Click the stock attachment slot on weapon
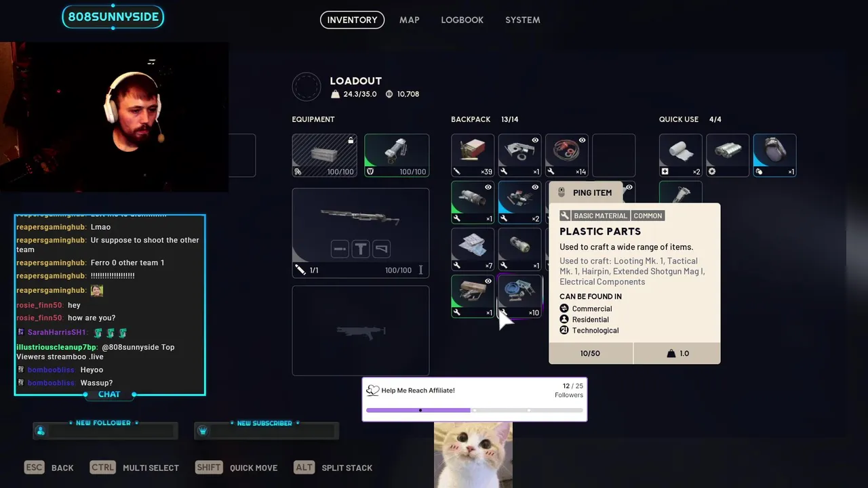Screen dimensions: 868x488 (381, 249)
